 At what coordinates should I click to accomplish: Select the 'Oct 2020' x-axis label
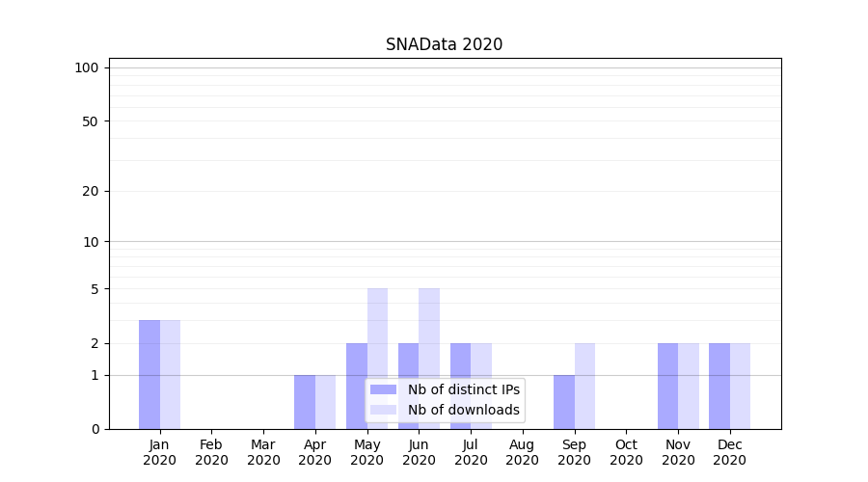[x=626, y=452]
